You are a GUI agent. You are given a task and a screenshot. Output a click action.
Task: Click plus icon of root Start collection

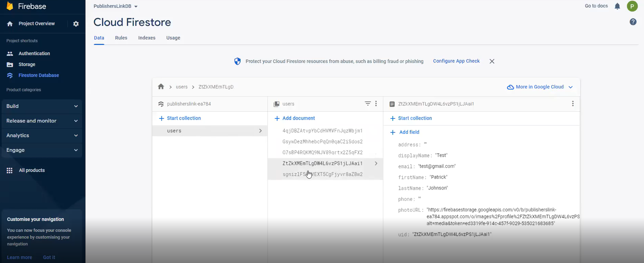click(162, 118)
